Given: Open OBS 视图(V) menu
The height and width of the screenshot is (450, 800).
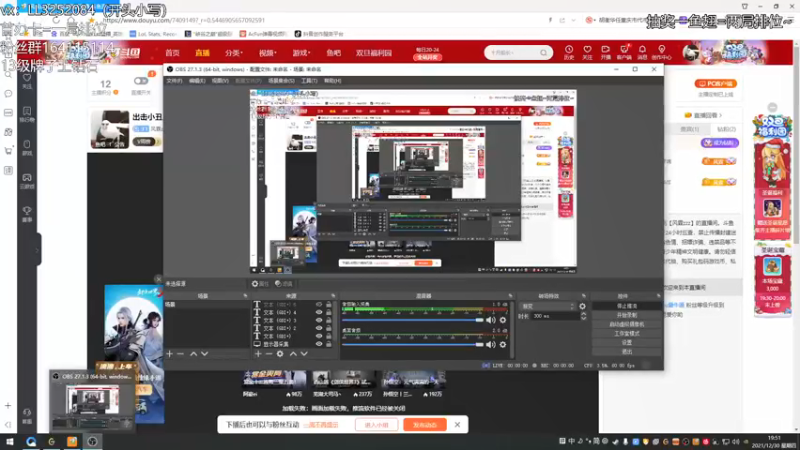Looking at the screenshot, I should [220, 81].
